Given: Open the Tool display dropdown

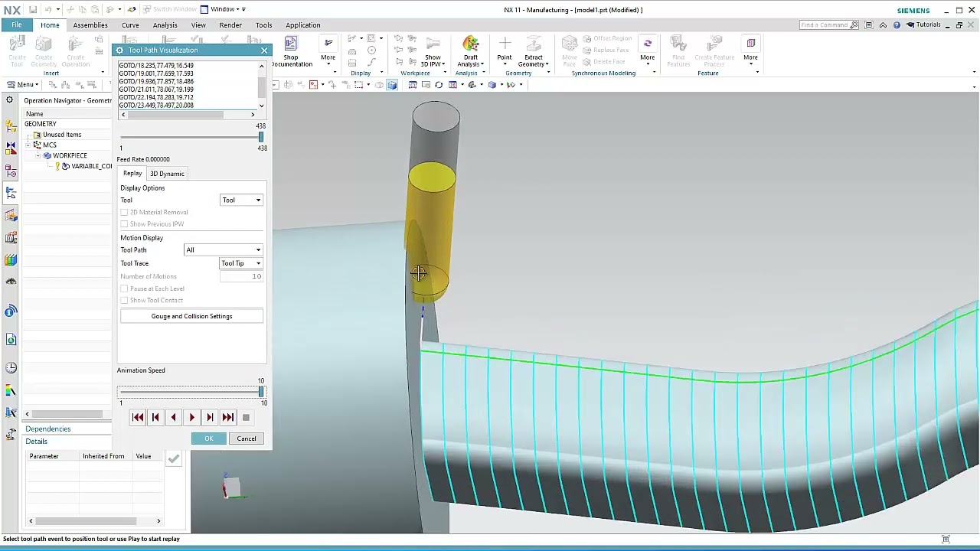Looking at the screenshot, I should 241,200.
